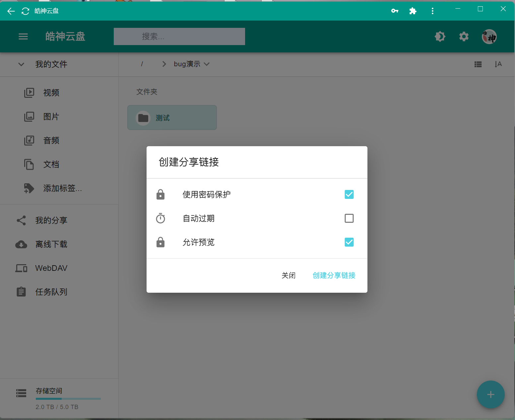The height and width of the screenshot is (420, 515).
Task: Open the 图片 category
Action: click(x=59, y=117)
